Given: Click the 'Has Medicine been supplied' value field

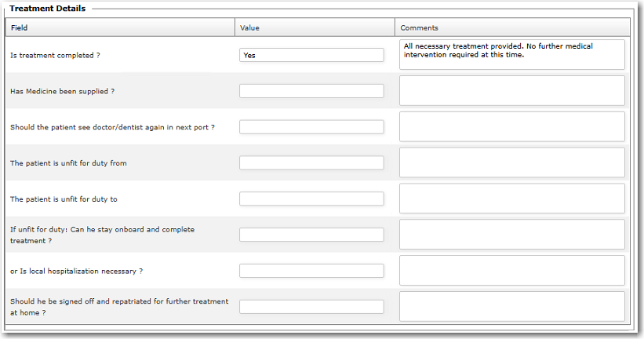Looking at the screenshot, I should click(311, 91).
